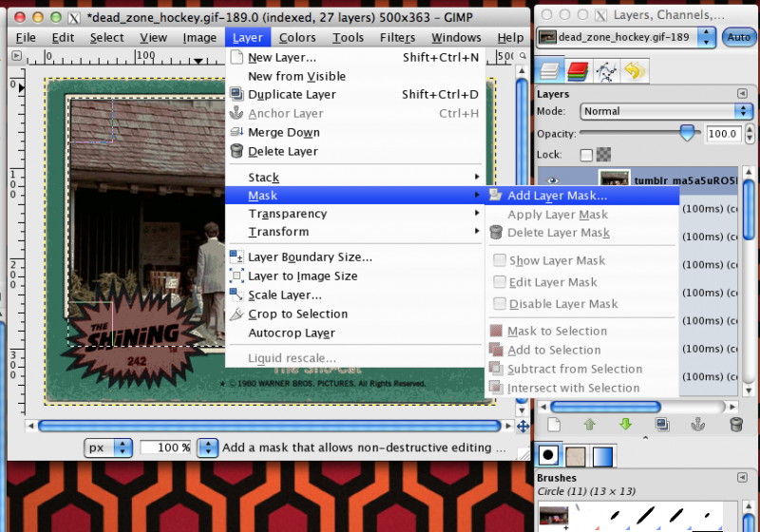The width and height of the screenshot is (760, 532).
Task: Toggle the lock alpha channel checkerboard button
Action: pos(603,155)
